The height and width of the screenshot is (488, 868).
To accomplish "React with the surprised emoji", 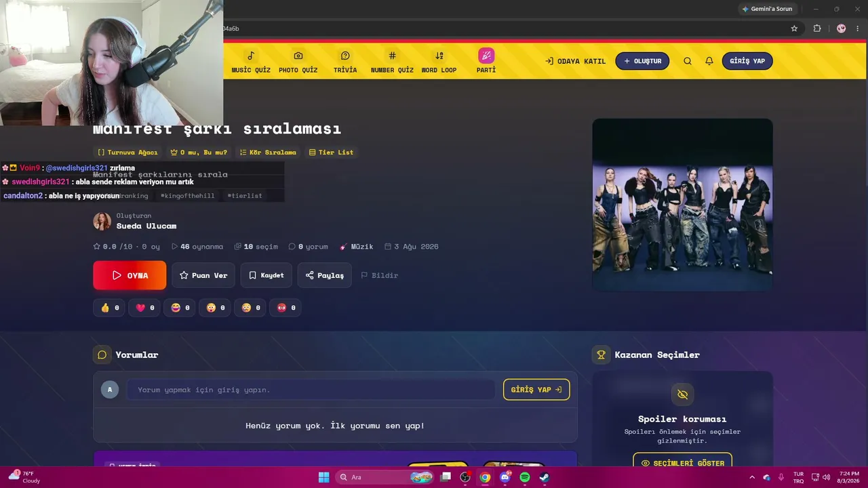I will pyautogui.click(x=216, y=308).
